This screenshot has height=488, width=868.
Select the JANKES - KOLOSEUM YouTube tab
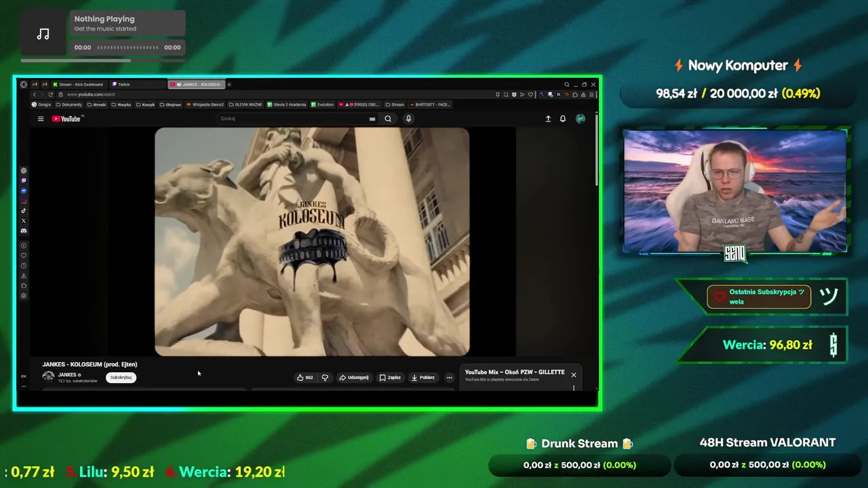197,85
